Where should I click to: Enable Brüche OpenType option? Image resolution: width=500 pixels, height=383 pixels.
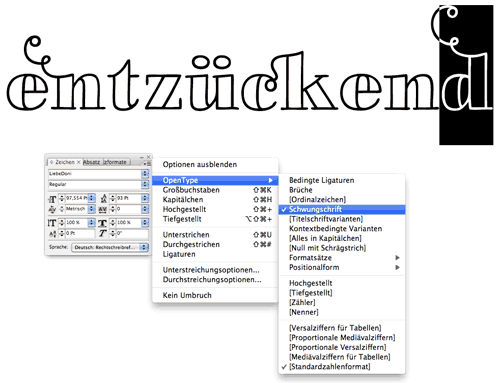pos(342,190)
